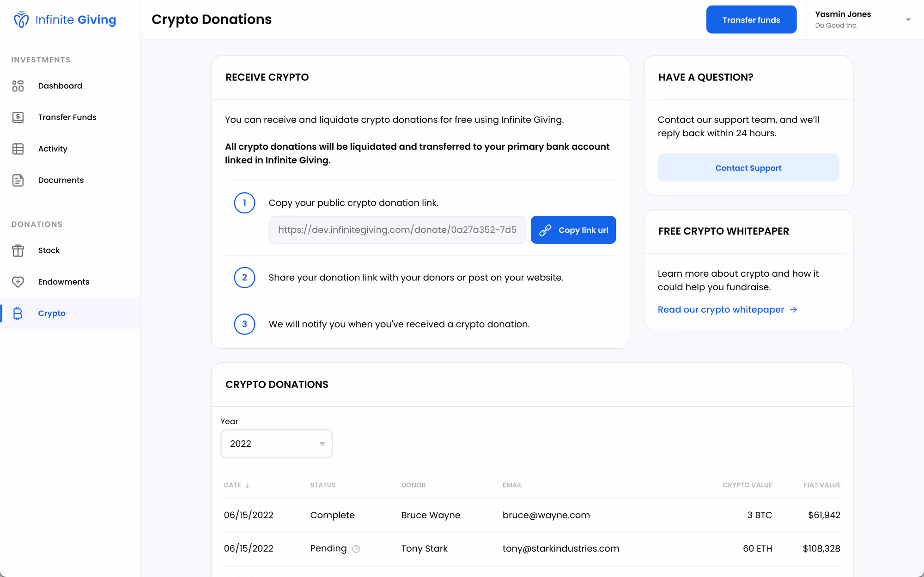Click the Documents file icon
The image size is (924, 577).
click(x=18, y=180)
